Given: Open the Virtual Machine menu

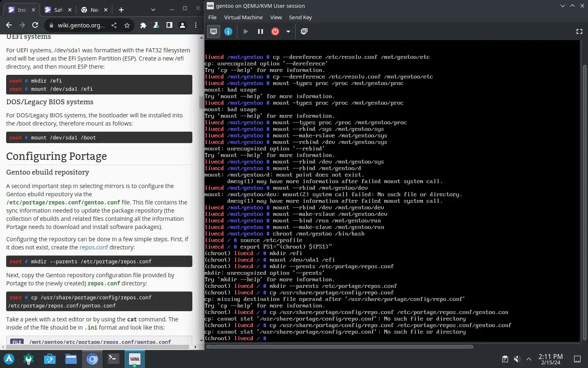Looking at the screenshot, I should tap(243, 17).
